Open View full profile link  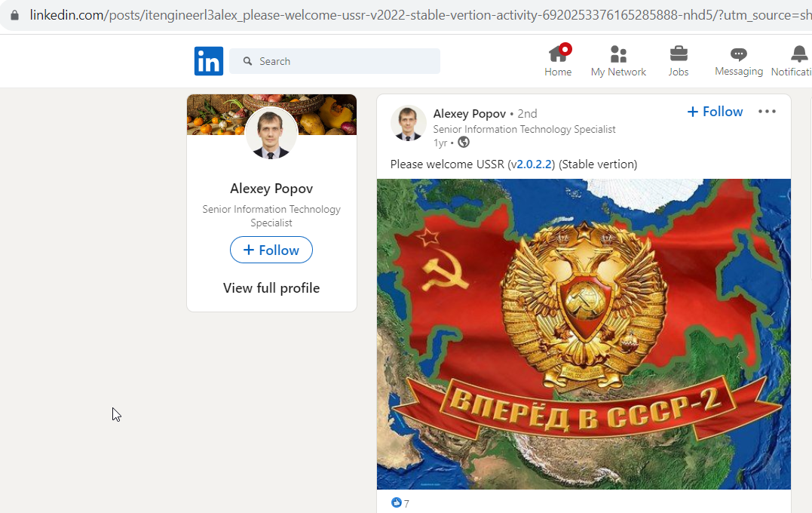271,287
